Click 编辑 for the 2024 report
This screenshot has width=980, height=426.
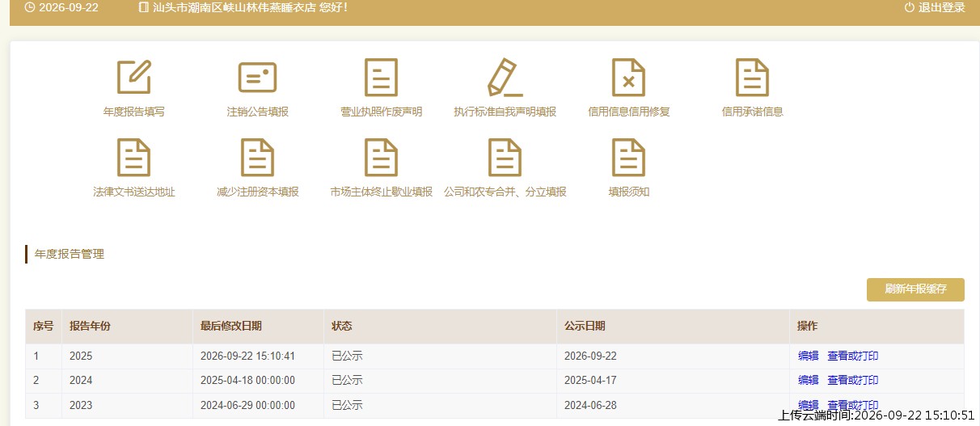pos(809,380)
